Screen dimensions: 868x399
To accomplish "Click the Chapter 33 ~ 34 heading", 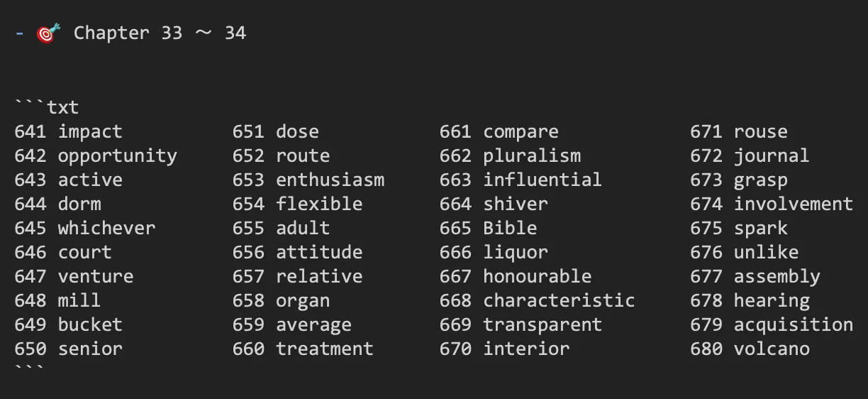I will [x=160, y=33].
